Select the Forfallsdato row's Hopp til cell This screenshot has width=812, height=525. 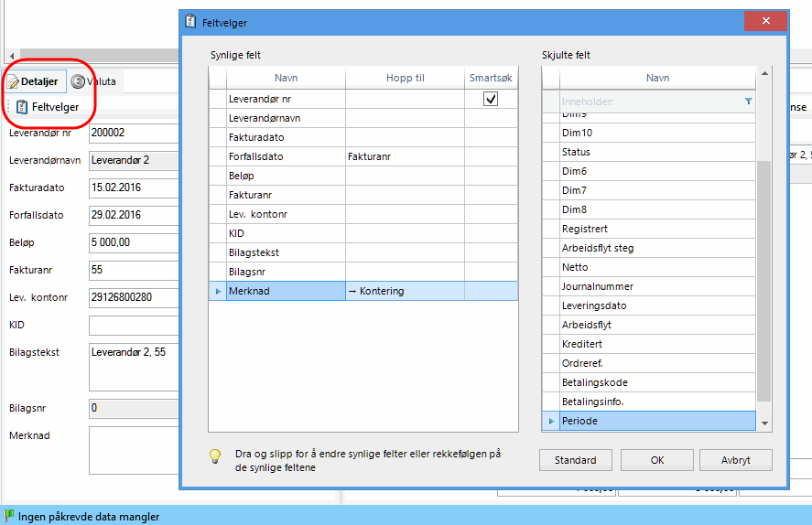click(x=405, y=156)
